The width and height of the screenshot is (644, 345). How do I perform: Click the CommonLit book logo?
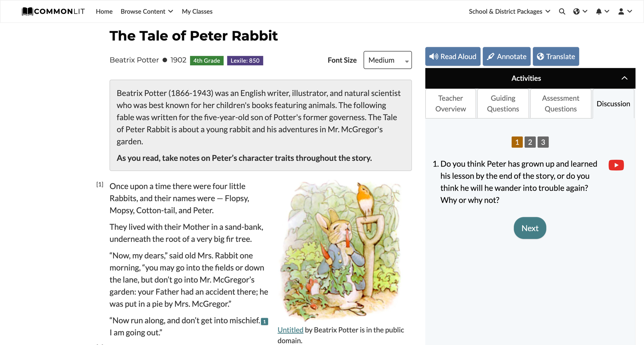[x=27, y=11]
